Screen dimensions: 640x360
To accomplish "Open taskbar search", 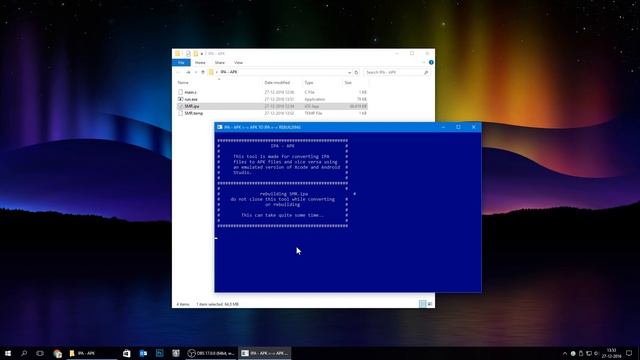I will point(24,353).
